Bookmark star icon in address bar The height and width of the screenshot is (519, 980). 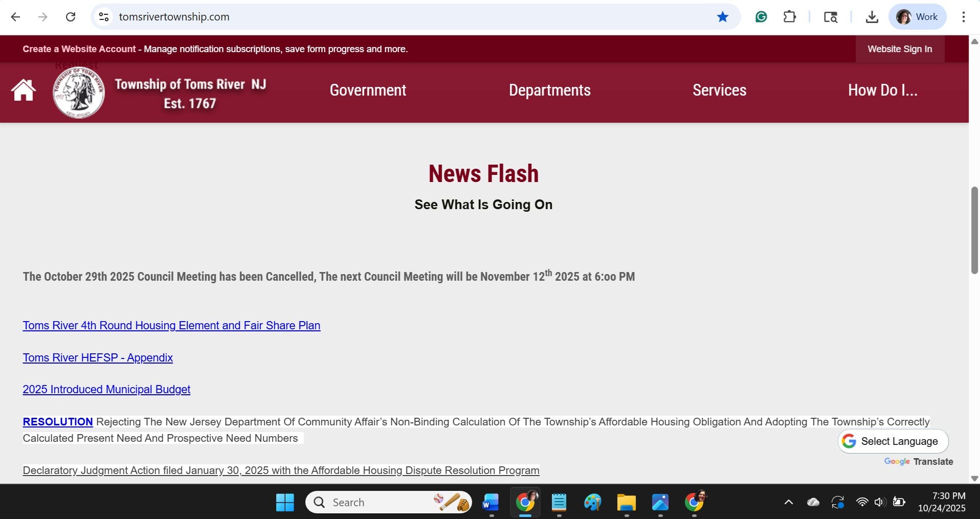click(x=722, y=17)
